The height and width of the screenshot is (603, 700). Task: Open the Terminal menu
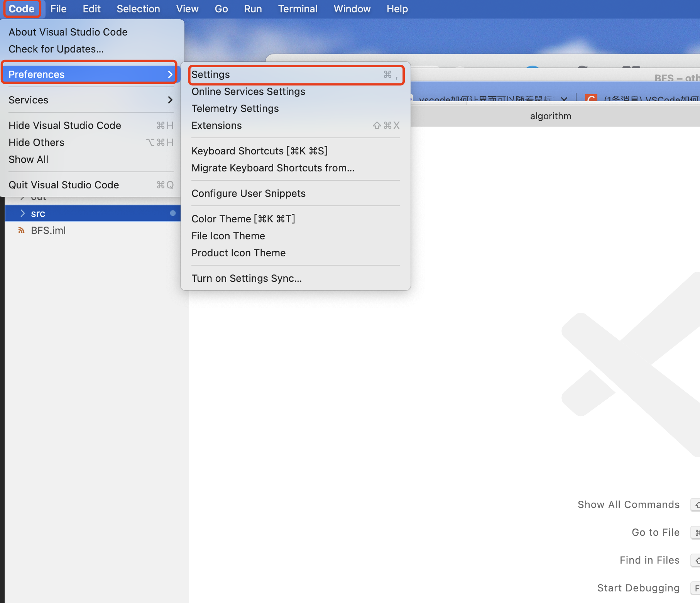point(298,8)
